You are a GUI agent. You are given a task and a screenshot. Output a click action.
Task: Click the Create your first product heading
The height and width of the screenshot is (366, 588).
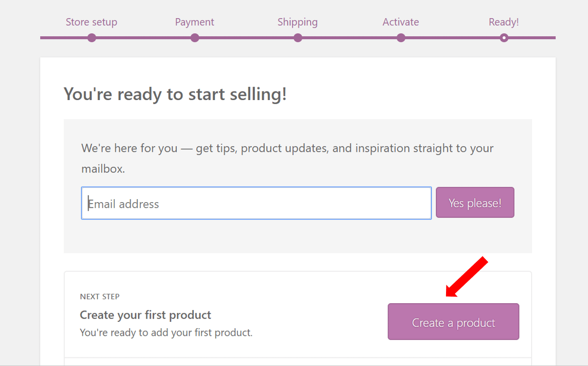pos(145,314)
